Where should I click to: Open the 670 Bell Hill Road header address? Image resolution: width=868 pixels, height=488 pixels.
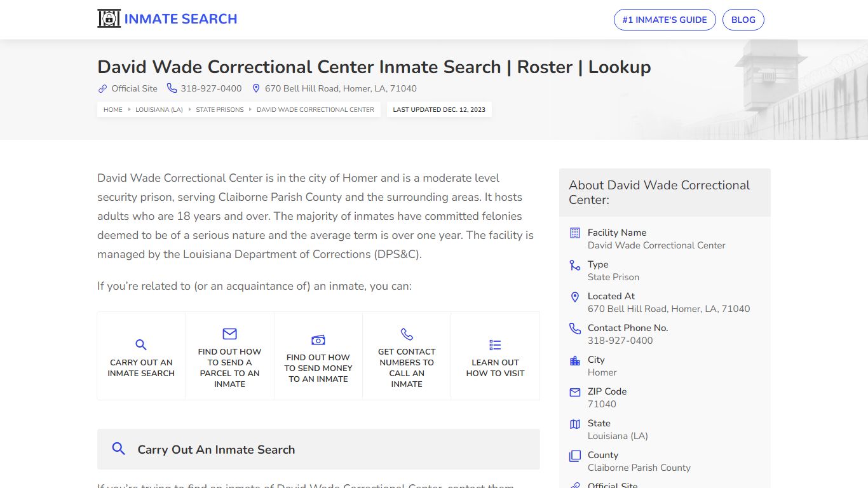(x=341, y=88)
